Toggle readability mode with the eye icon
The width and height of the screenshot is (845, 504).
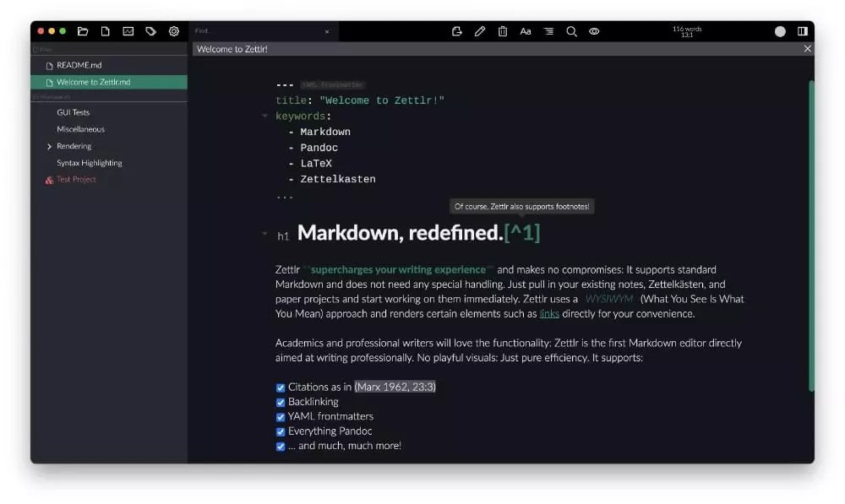click(x=594, y=31)
